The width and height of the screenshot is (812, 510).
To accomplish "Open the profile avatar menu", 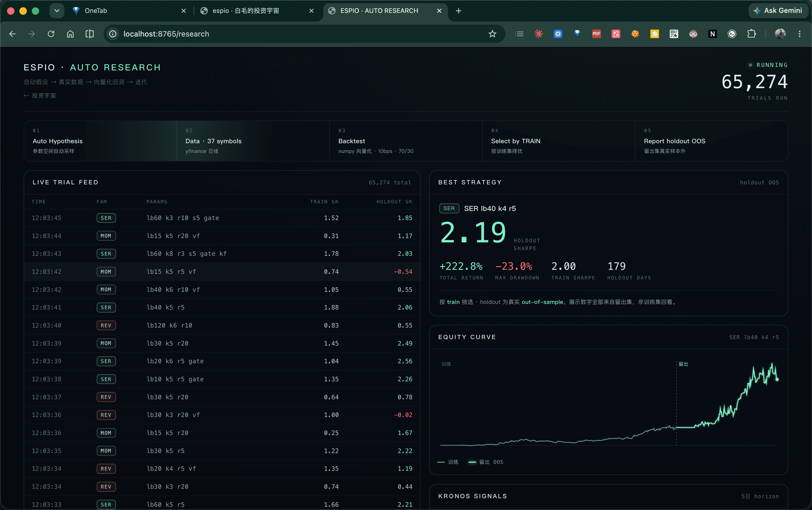I will pos(780,34).
